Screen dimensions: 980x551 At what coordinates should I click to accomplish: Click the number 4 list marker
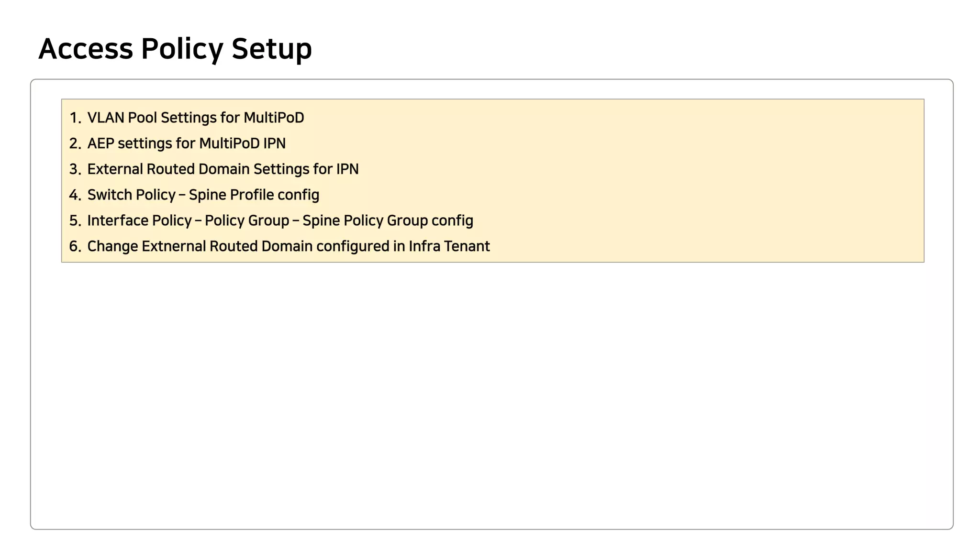point(75,195)
